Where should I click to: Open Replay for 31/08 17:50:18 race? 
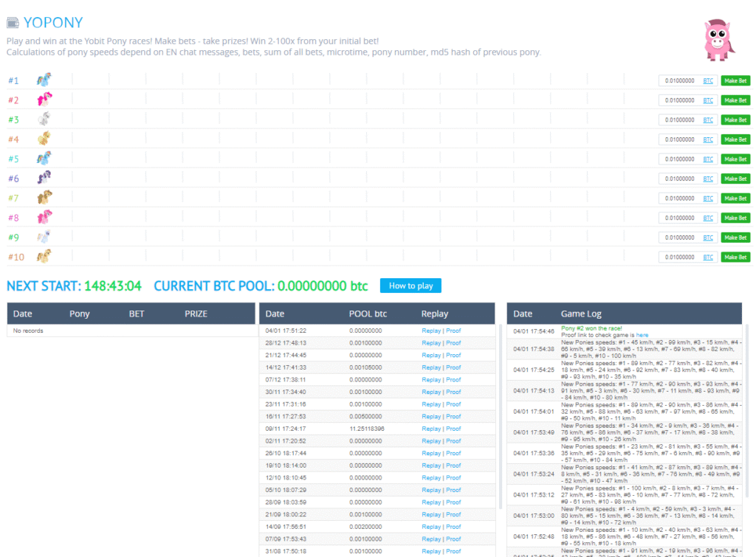tap(431, 551)
